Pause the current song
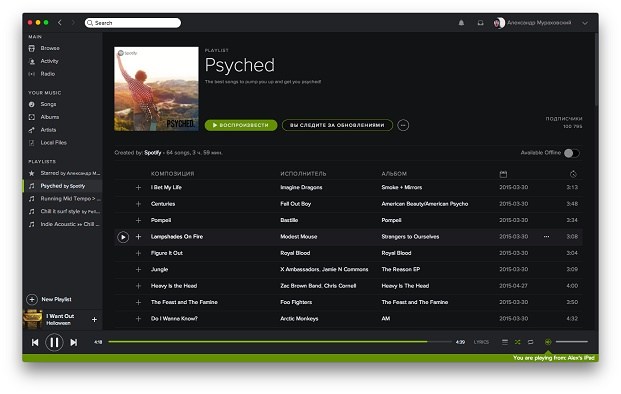Image resolution: width=621 pixels, height=394 pixels. pos(54,342)
